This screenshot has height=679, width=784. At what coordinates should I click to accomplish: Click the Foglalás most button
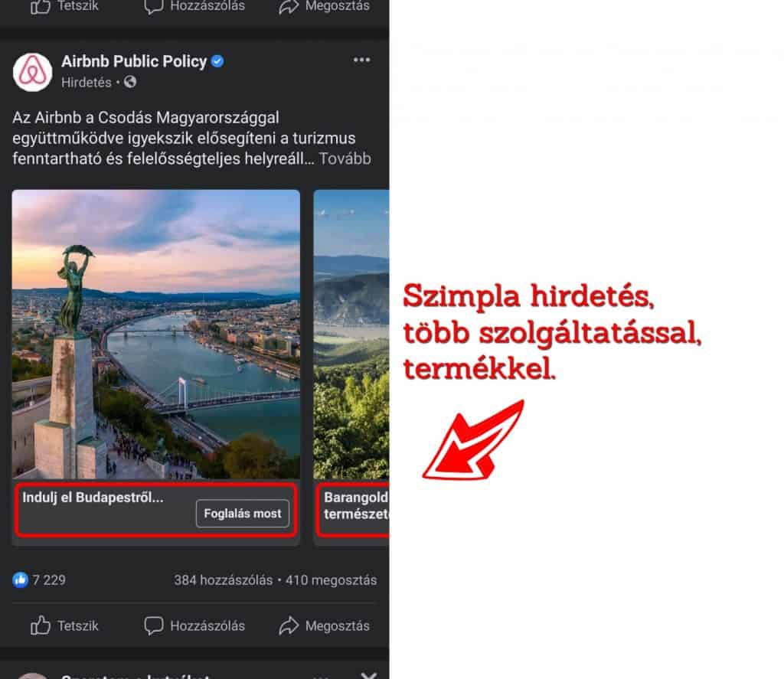tap(243, 514)
